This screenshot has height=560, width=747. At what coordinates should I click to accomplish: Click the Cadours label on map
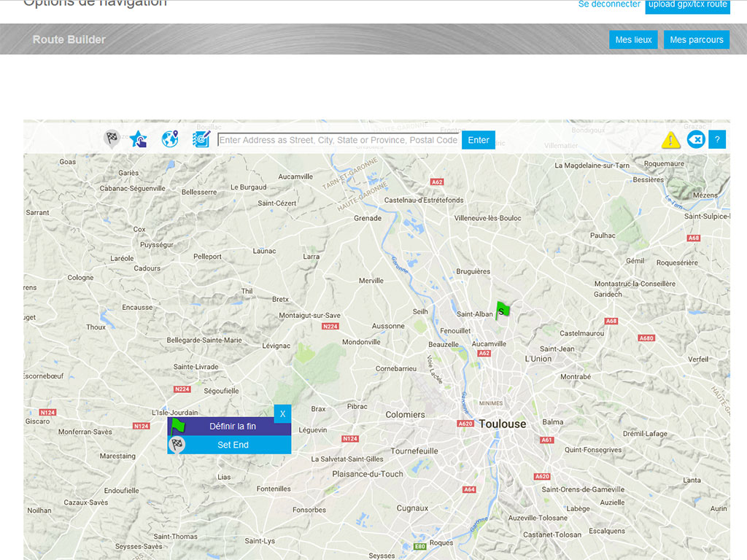click(147, 268)
